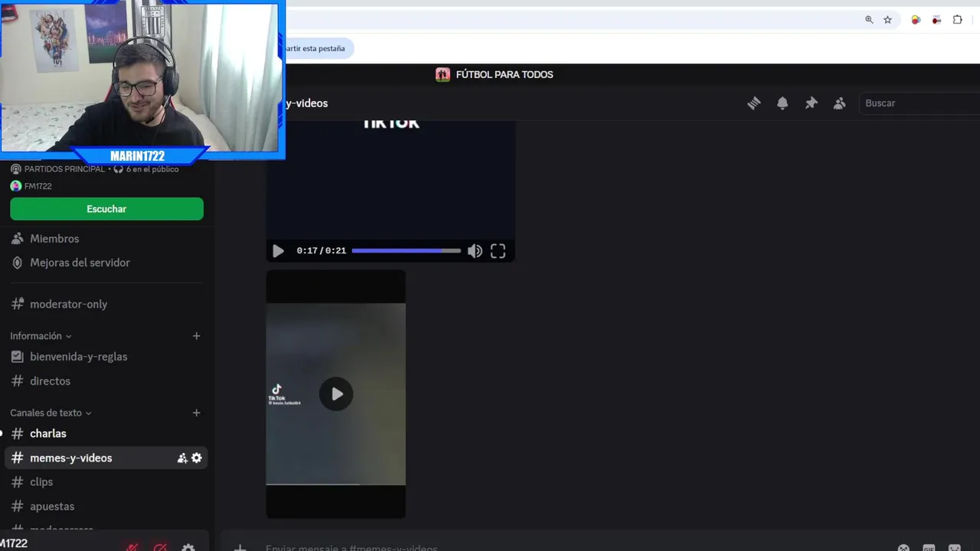Click the green Escuchar button
This screenshot has width=980, height=551.
coord(106,209)
